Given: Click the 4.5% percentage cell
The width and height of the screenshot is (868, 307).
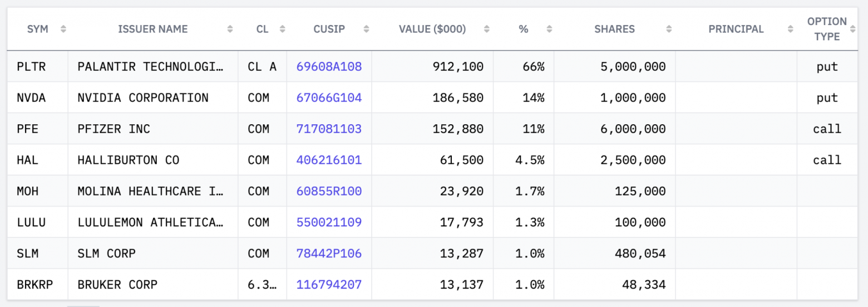Looking at the screenshot, I should [x=524, y=160].
